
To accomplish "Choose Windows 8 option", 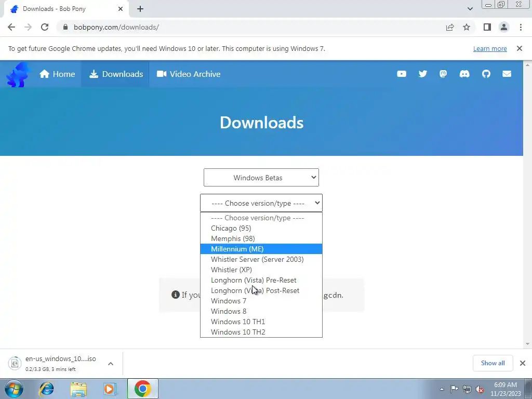I will 261,311.
